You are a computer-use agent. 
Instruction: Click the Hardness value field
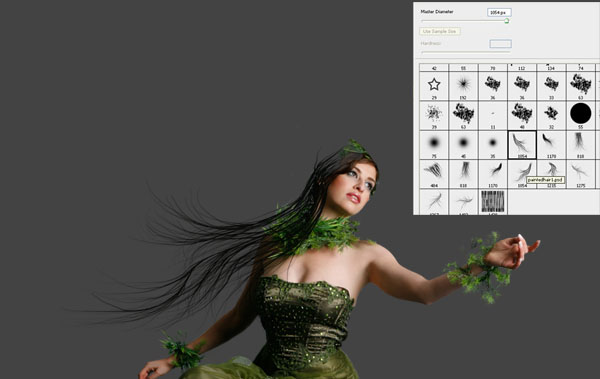[501, 44]
